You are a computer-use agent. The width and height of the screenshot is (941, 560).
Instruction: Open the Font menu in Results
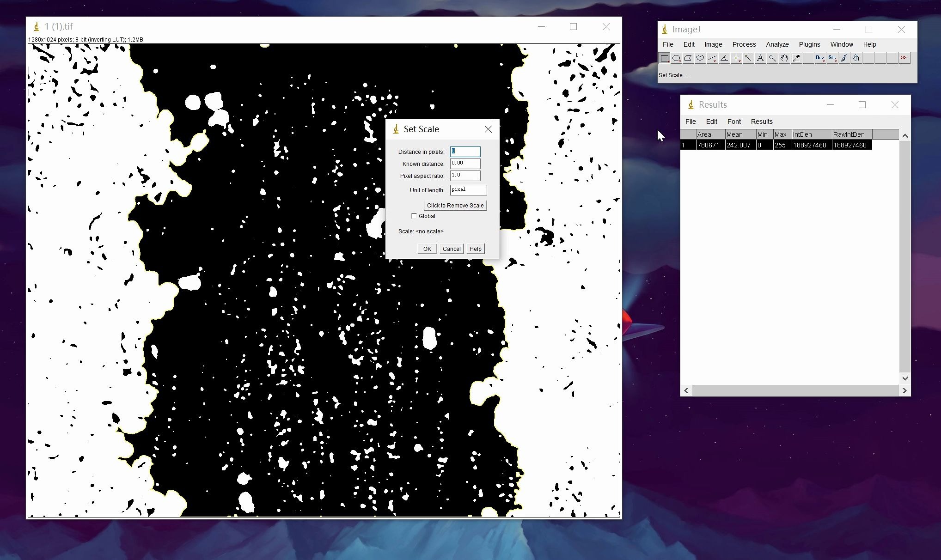tap(733, 122)
